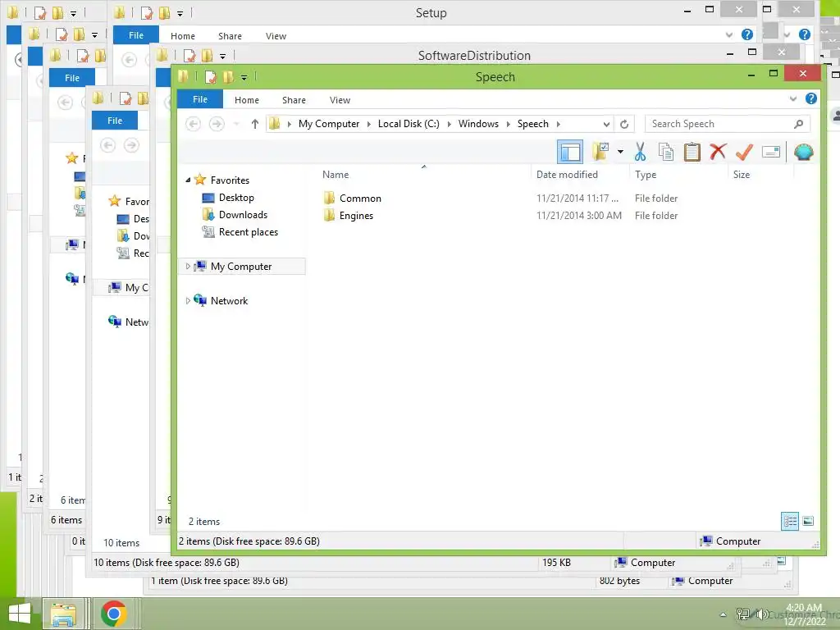The image size is (840, 630).
Task: Open Share tab in the Setup window
Action: [230, 36]
